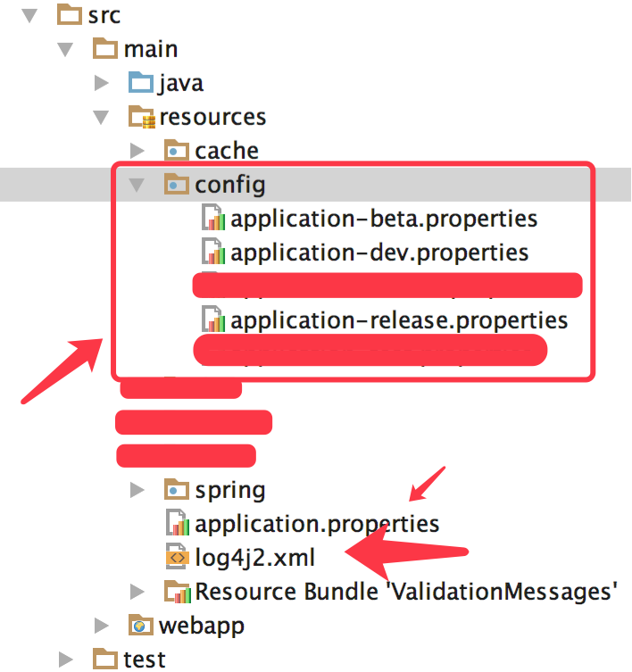Click the main folder icon
Image resolution: width=632 pixels, height=672 pixels.
coord(105,48)
